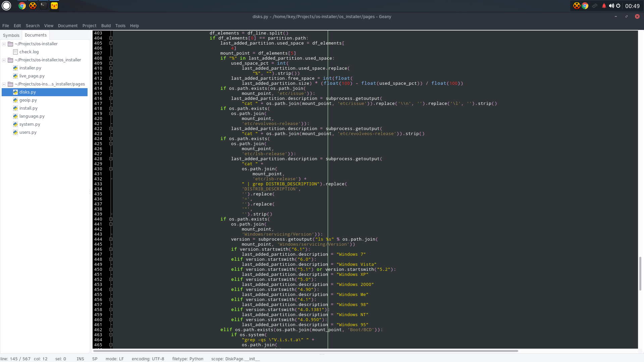
Task: Click the horizontal scrollbar below the editor
Action: pyautogui.click(x=305, y=351)
